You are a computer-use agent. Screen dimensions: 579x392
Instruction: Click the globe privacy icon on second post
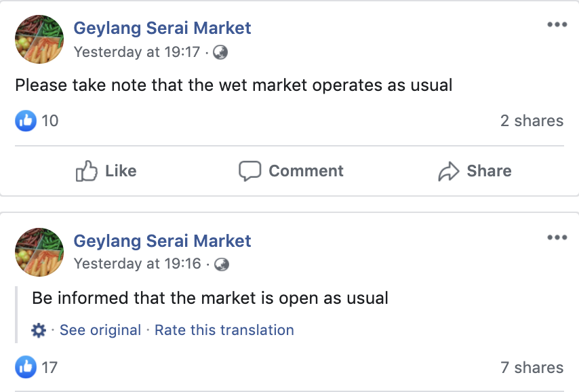(x=221, y=264)
